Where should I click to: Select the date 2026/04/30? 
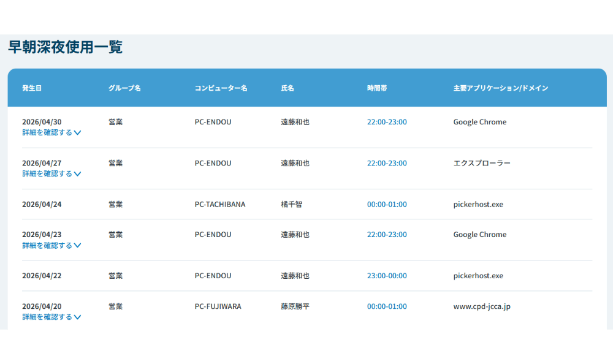(42, 122)
